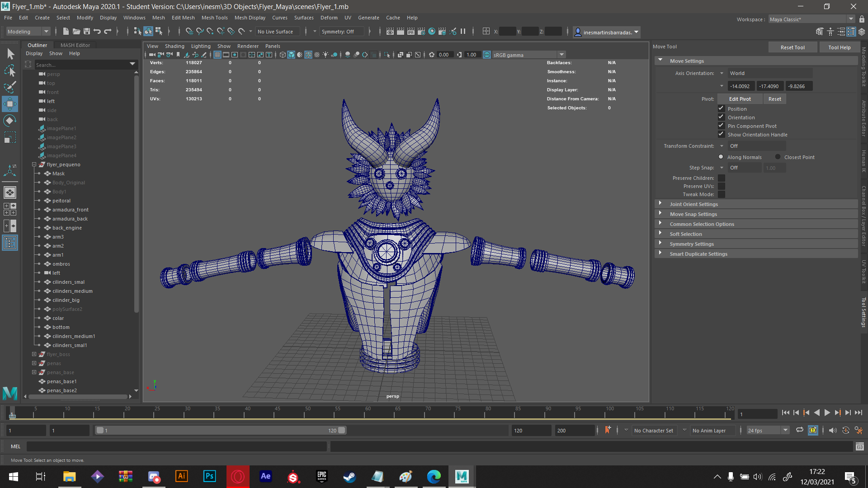Open the viewport Renderer menu
This screenshot has width=868, height=488.
click(248, 46)
